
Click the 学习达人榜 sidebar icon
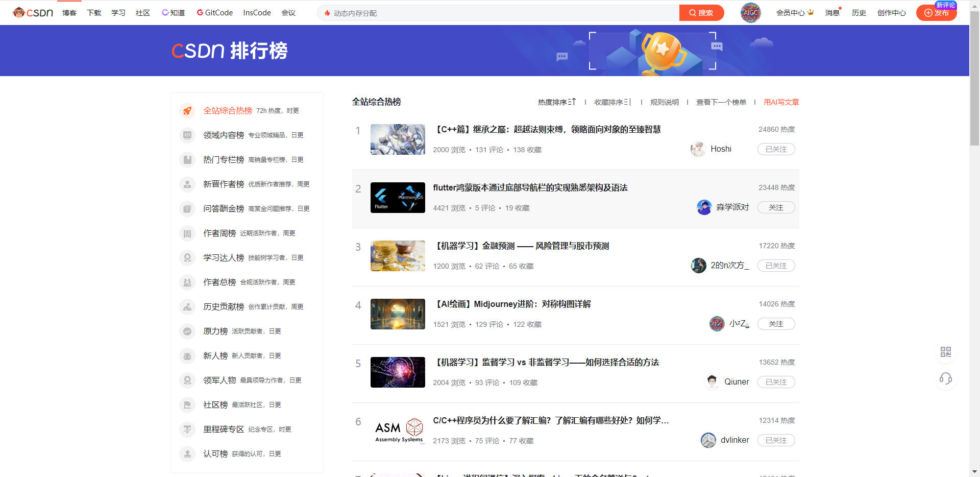[x=187, y=258]
